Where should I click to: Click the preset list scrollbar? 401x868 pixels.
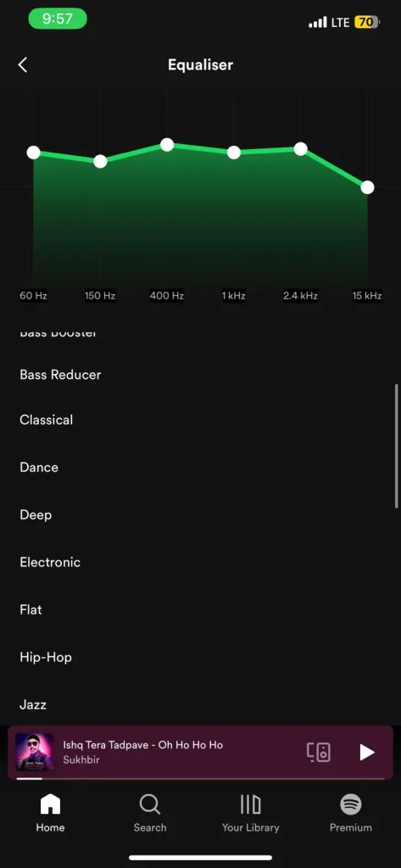point(397,446)
